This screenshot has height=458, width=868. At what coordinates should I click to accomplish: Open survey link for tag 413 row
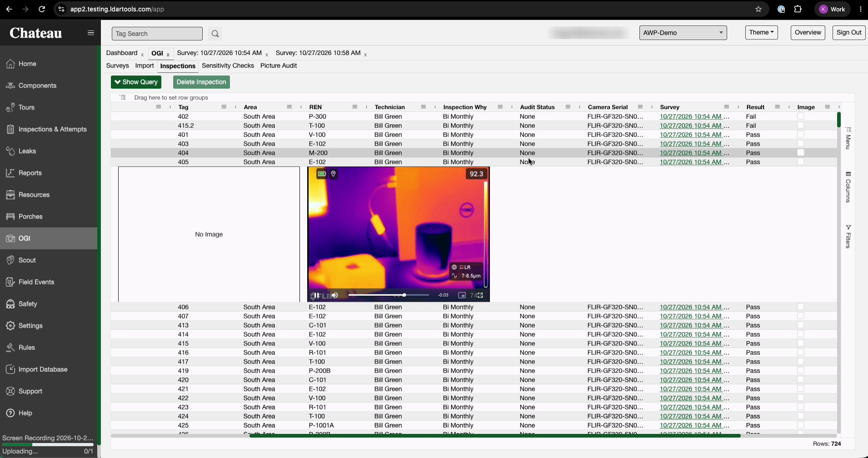pyautogui.click(x=694, y=325)
